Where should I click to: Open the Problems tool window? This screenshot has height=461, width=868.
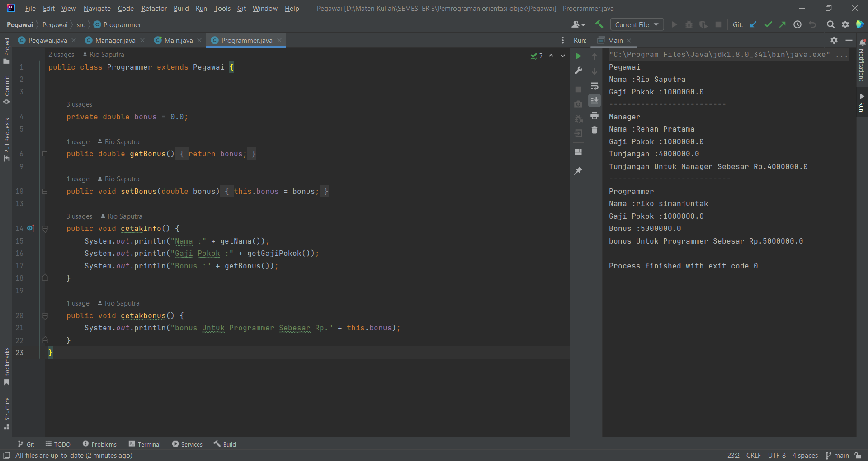click(99, 444)
